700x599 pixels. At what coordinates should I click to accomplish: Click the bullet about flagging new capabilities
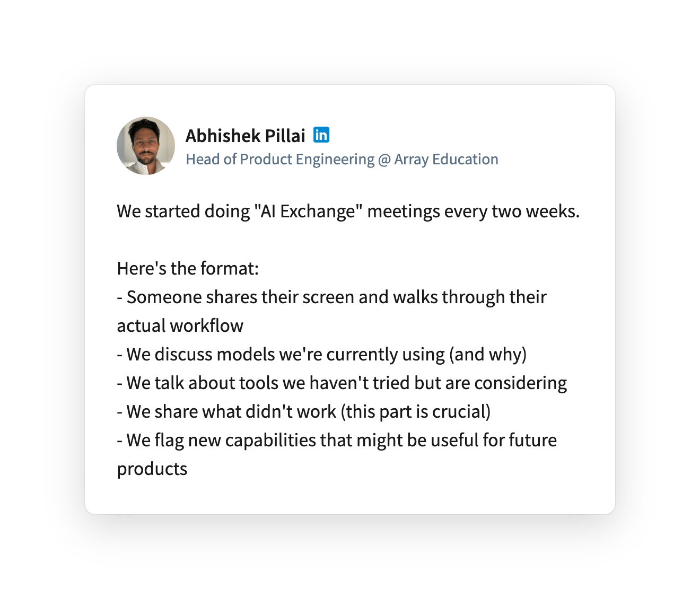(337, 454)
